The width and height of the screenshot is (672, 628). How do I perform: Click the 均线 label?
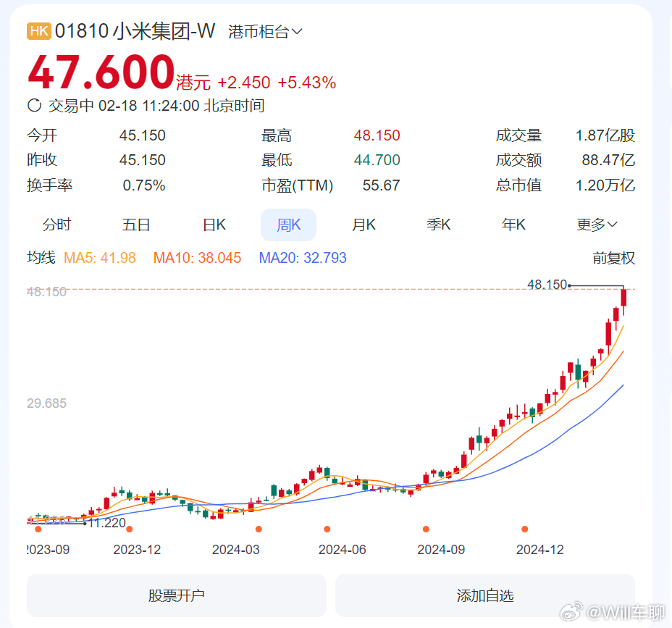tap(41, 258)
